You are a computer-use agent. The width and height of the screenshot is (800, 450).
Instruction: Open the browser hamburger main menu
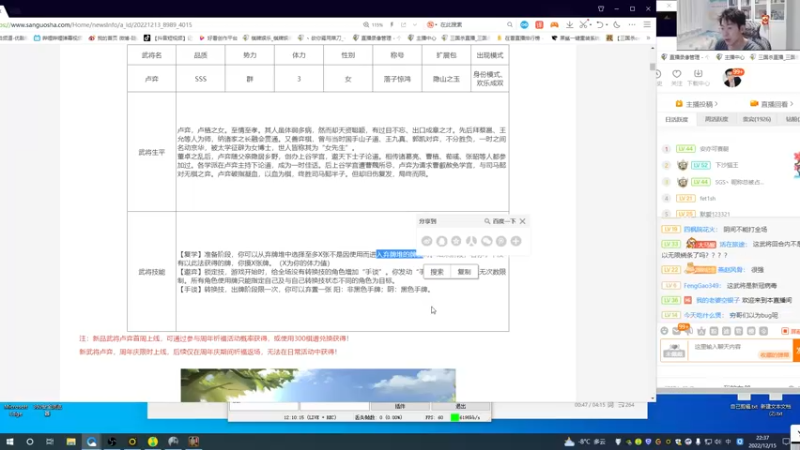pos(647,24)
